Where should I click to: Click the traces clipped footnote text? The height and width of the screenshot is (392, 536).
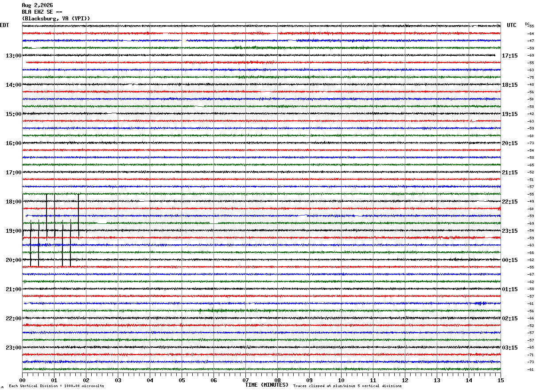click(347, 386)
